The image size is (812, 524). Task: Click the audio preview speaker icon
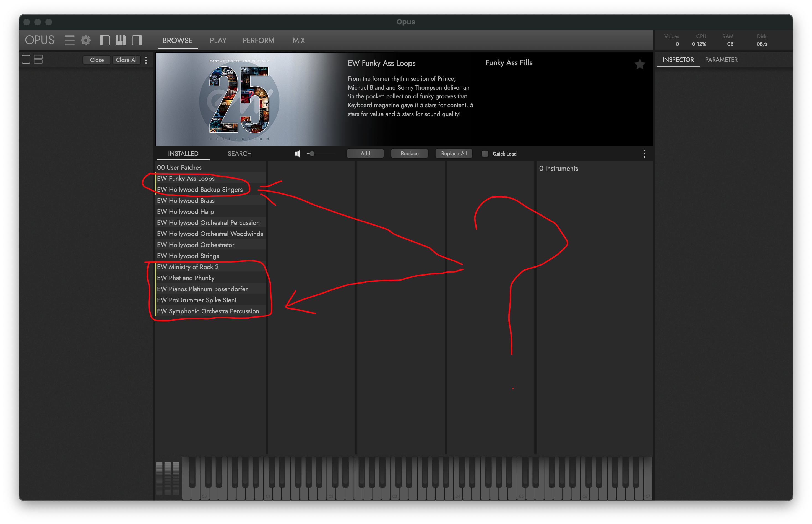297,154
